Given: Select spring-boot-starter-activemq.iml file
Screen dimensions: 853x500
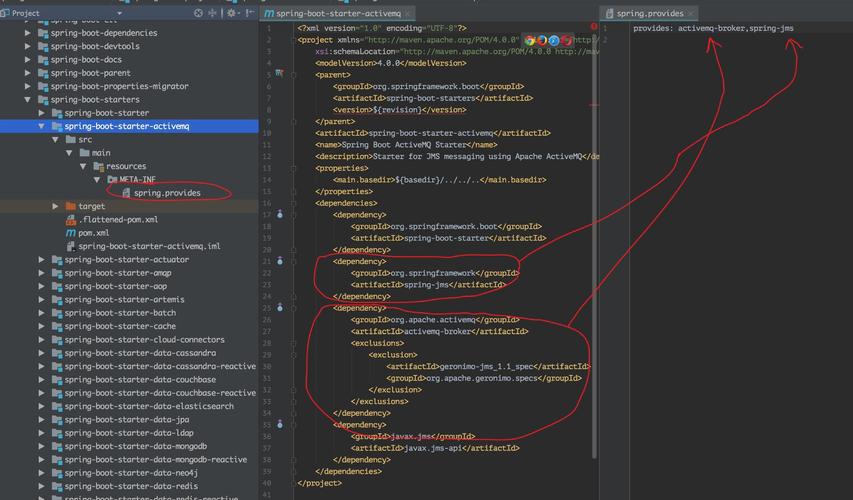Looking at the screenshot, I should pos(149,246).
